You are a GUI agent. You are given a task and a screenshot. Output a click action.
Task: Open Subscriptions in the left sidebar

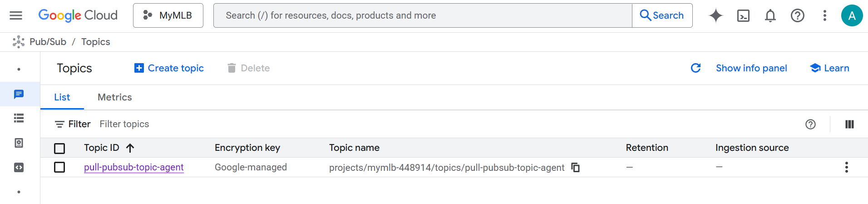pos(19,119)
